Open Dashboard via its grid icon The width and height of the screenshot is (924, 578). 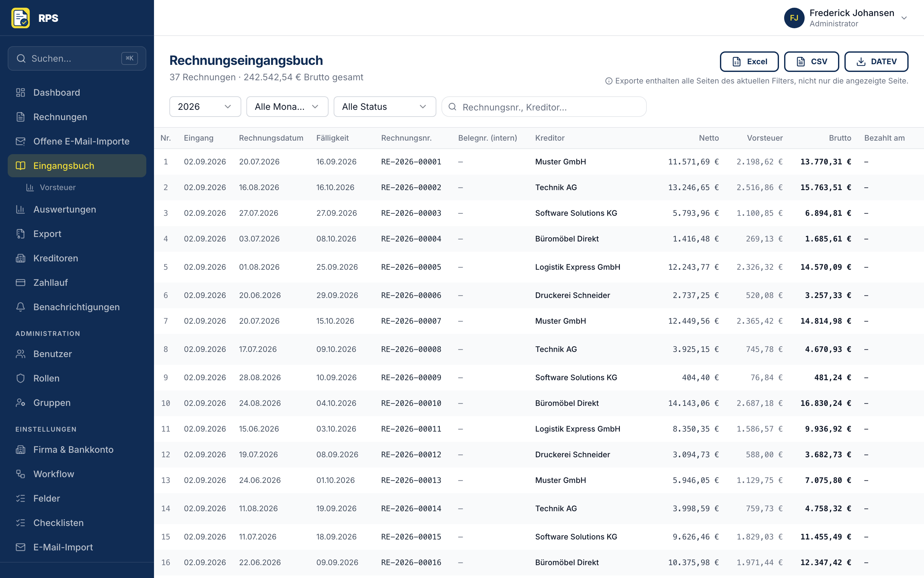click(x=21, y=92)
